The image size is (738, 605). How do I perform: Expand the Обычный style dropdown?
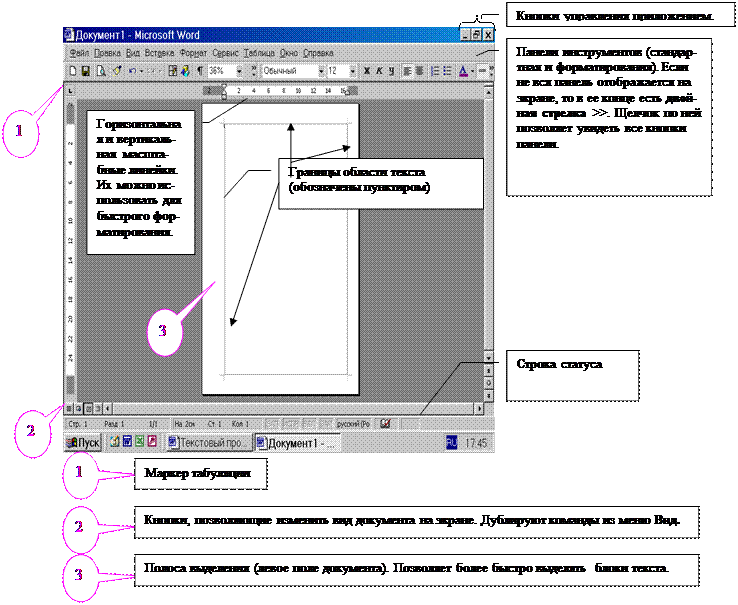321,71
